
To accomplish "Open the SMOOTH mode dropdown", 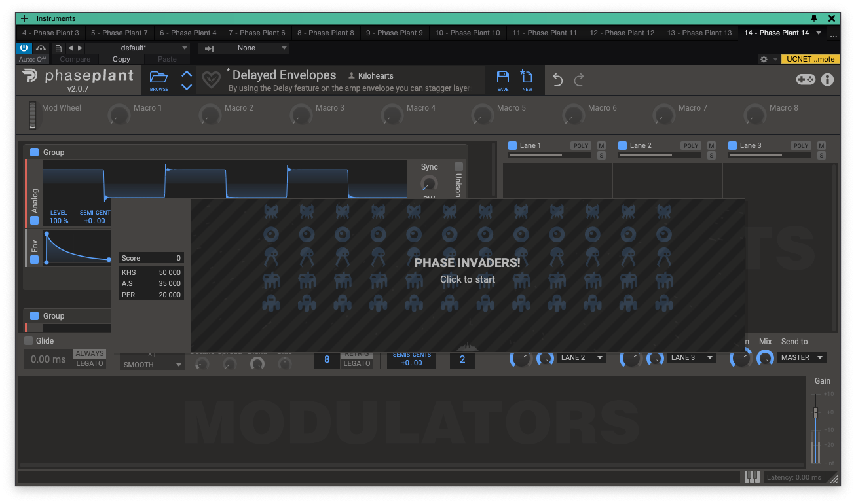I will coord(152,365).
